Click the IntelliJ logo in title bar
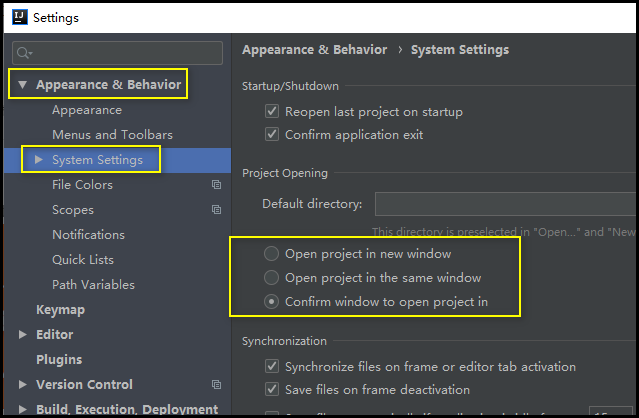The image size is (639, 418). pyautogui.click(x=18, y=17)
